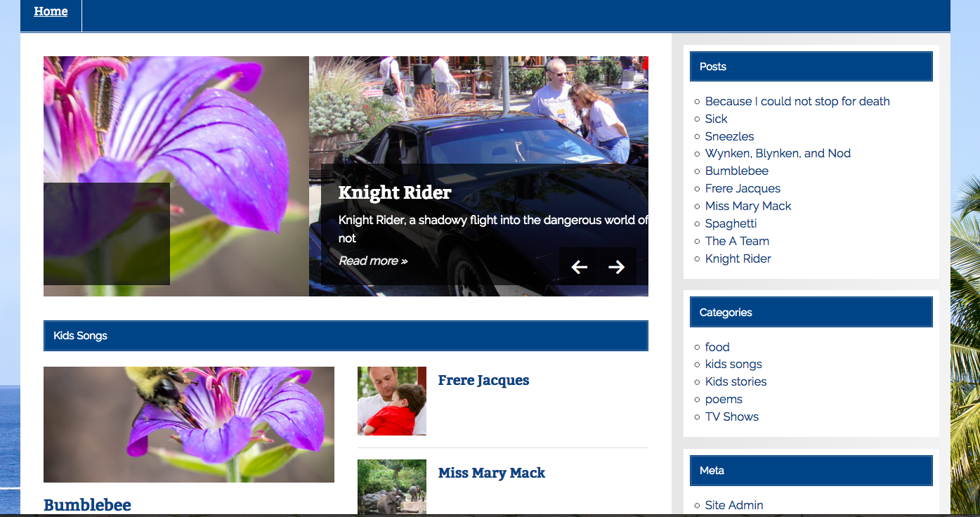
Task: Select the poems category
Action: [724, 399]
